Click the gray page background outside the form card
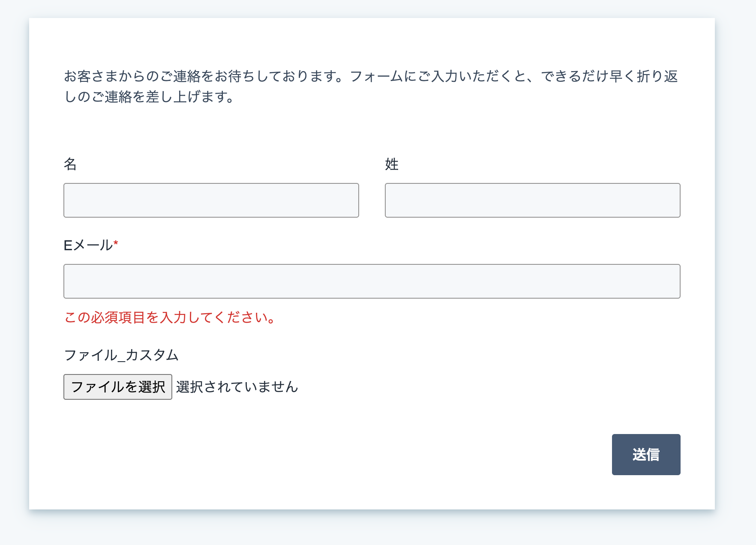 click(x=735, y=274)
